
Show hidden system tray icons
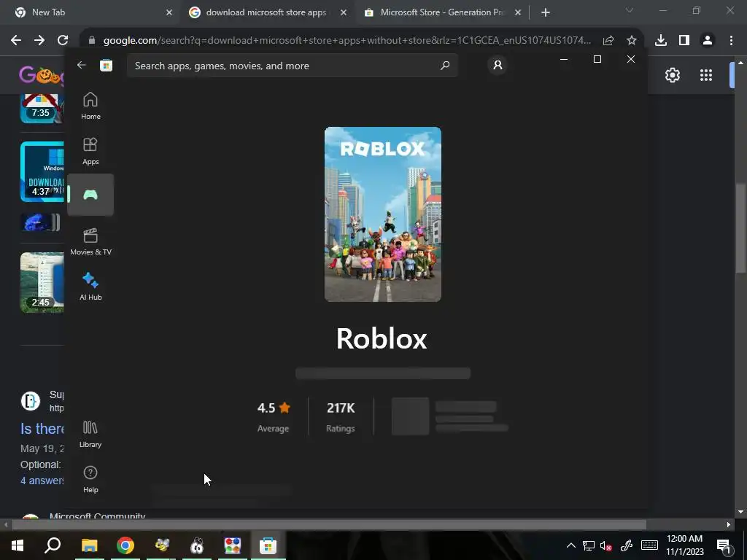tap(570, 545)
